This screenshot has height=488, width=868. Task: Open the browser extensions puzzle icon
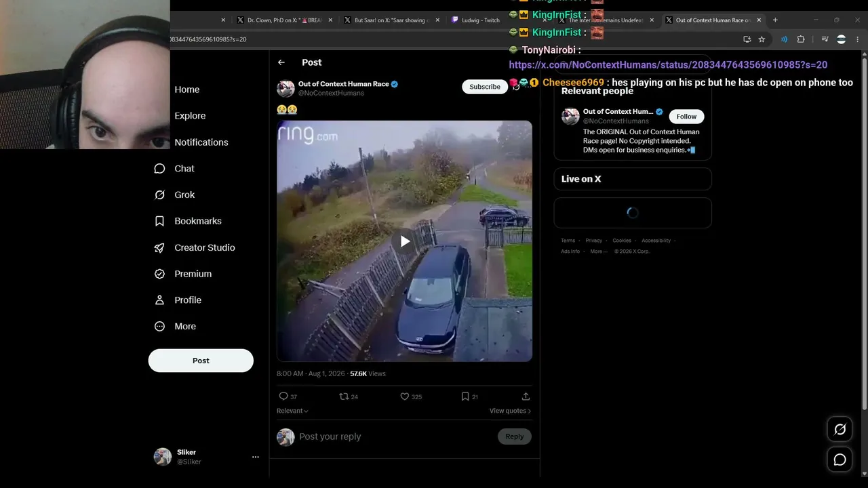[x=801, y=39]
